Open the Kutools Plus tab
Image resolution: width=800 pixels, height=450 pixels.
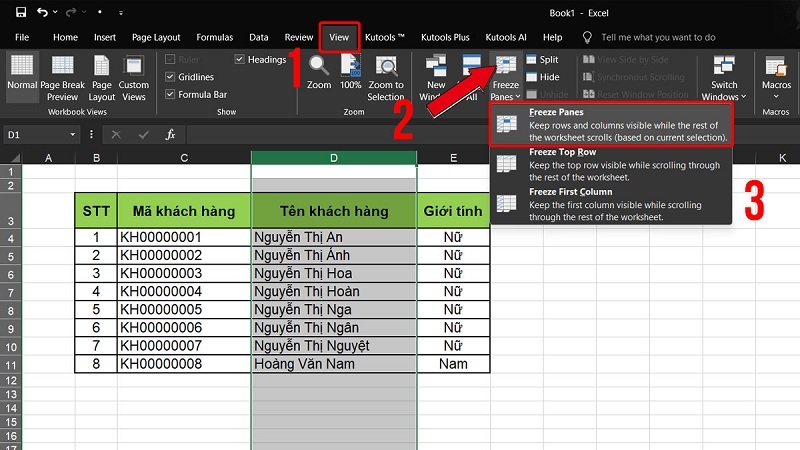pos(445,37)
